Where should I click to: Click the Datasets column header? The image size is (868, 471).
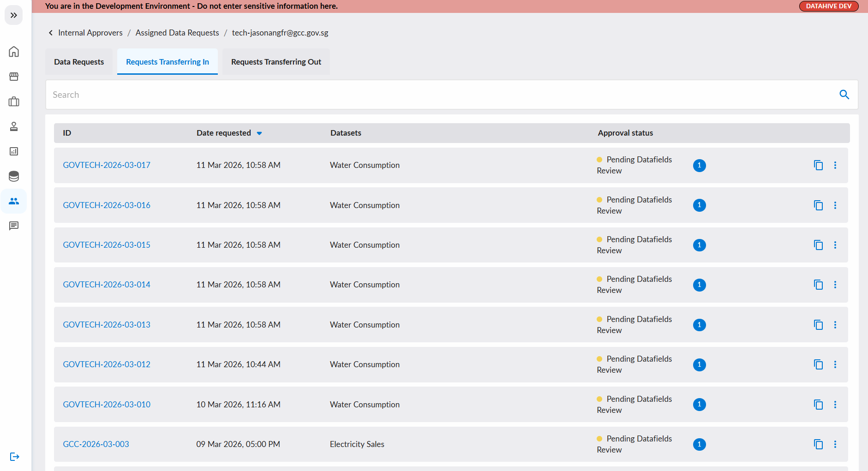[x=346, y=133]
